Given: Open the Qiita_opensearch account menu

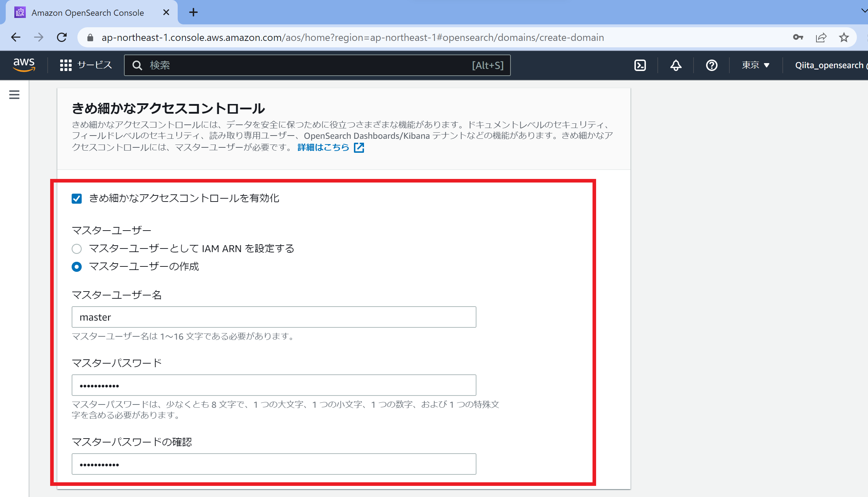Looking at the screenshot, I should point(829,65).
